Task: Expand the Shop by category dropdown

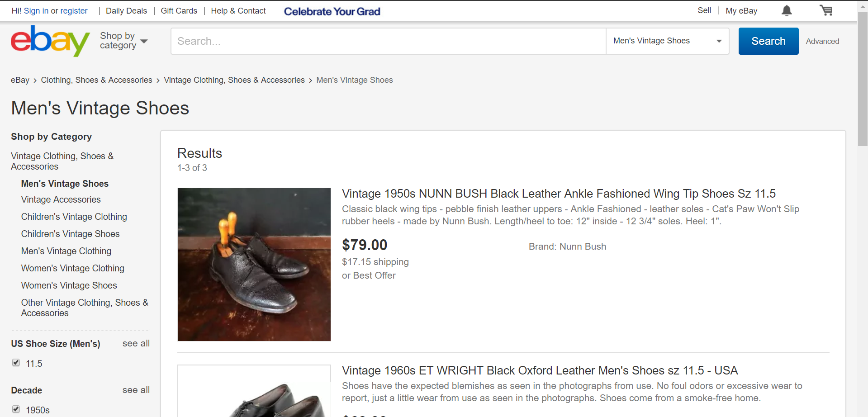Action: pos(123,41)
